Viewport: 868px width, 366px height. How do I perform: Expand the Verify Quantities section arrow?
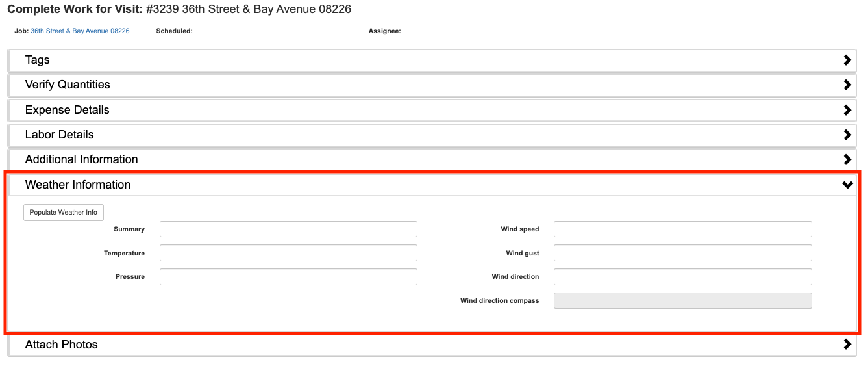(847, 85)
